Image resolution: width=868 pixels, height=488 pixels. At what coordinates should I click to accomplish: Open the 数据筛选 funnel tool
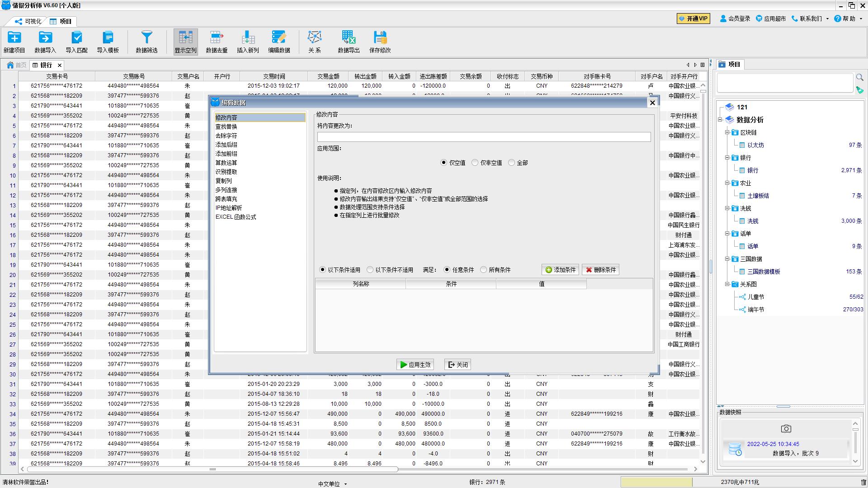[146, 42]
